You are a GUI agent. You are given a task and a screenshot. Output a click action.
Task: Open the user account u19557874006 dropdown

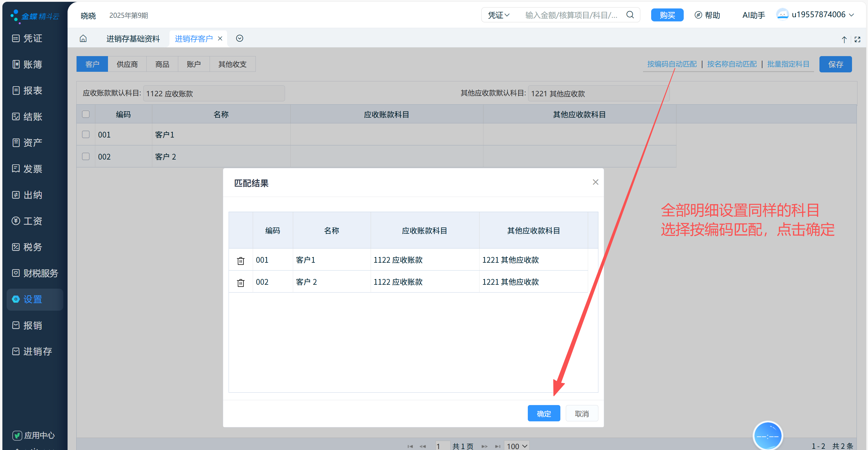818,15
